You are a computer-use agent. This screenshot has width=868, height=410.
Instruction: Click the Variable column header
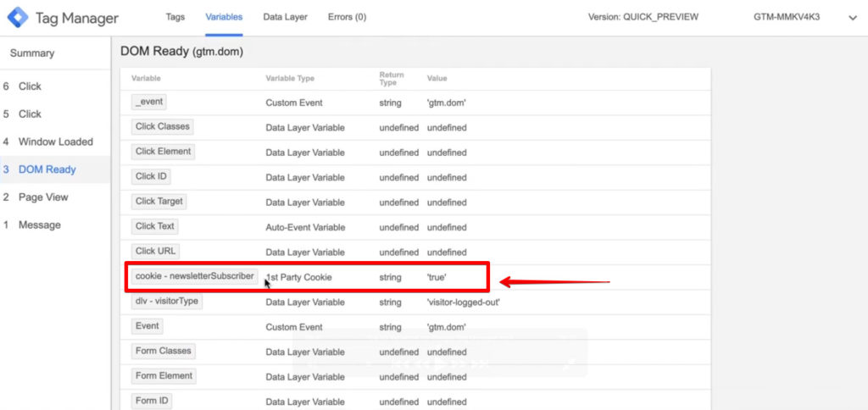(x=146, y=79)
